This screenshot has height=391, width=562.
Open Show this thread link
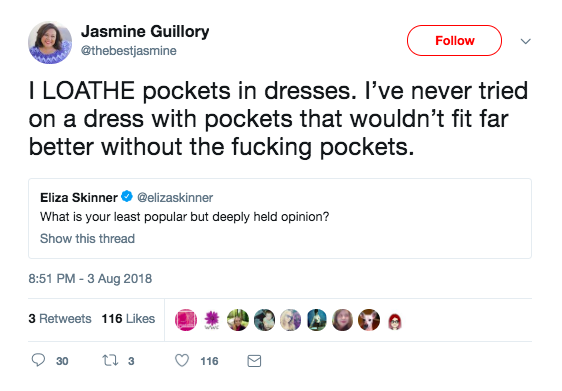pyautogui.click(x=87, y=238)
